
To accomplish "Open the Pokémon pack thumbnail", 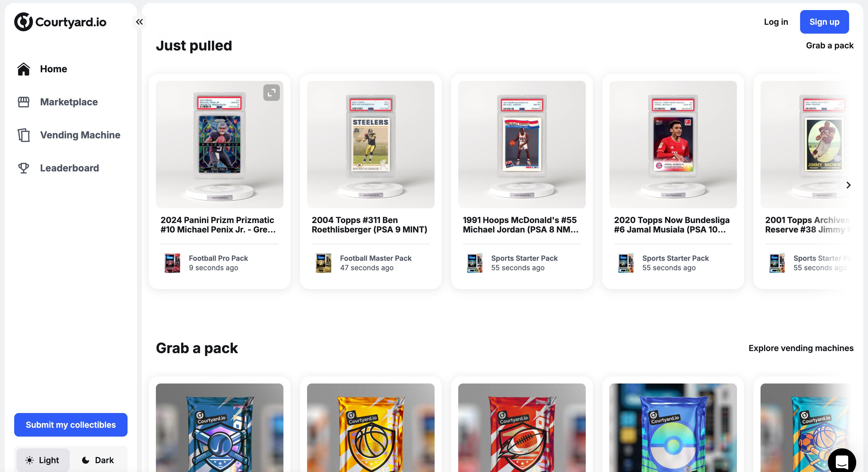I will pyautogui.click(x=673, y=427).
